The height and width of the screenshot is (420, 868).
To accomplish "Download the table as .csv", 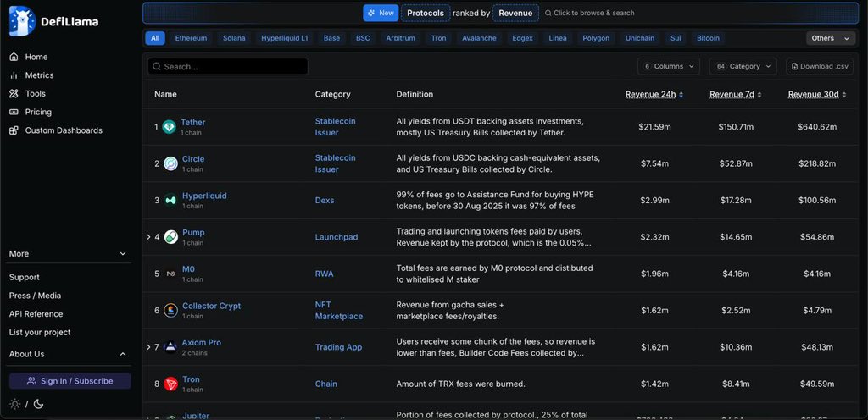I will point(821,66).
